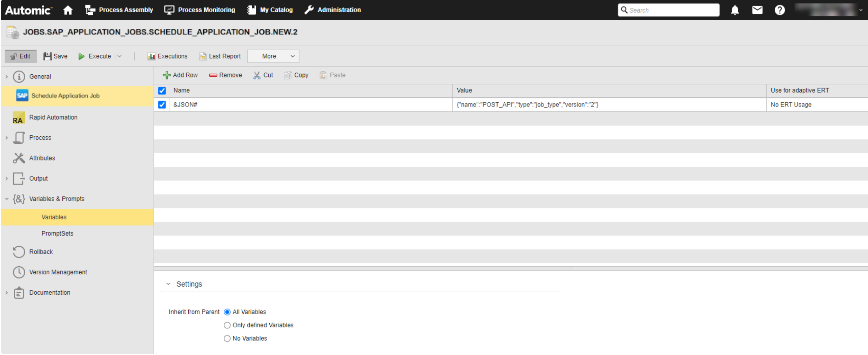This screenshot has width=868, height=355.
Task: Click the No ERT Usage cell
Action: click(817, 104)
